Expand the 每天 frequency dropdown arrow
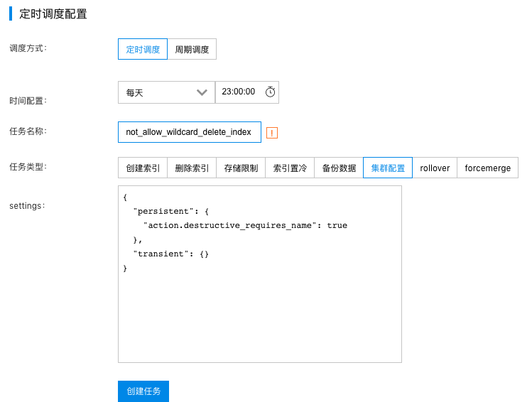The height and width of the screenshot is (402, 532). [x=202, y=92]
